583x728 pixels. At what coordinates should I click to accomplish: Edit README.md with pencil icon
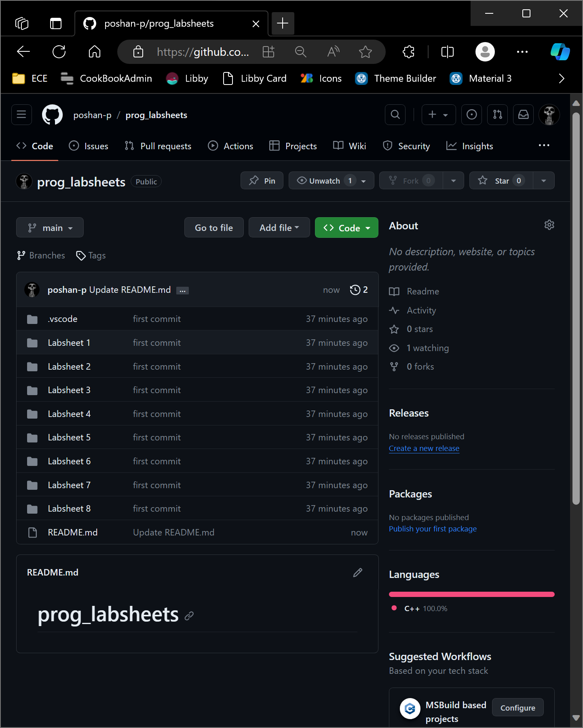tap(357, 572)
